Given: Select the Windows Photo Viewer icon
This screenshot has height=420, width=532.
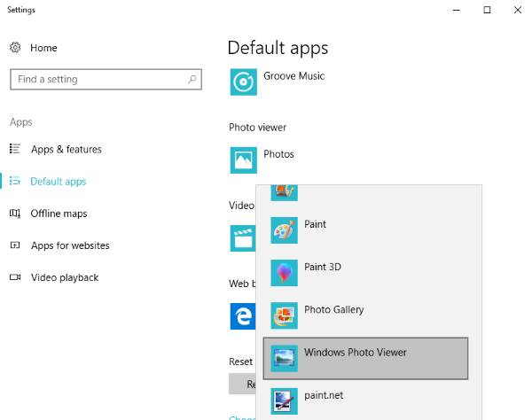Looking at the screenshot, I should point(285,358).
